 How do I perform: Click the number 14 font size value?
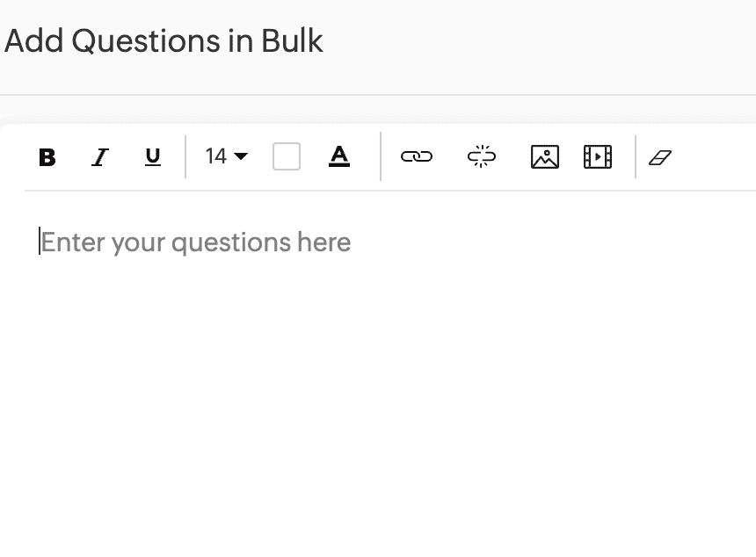(x=215, y=156)
